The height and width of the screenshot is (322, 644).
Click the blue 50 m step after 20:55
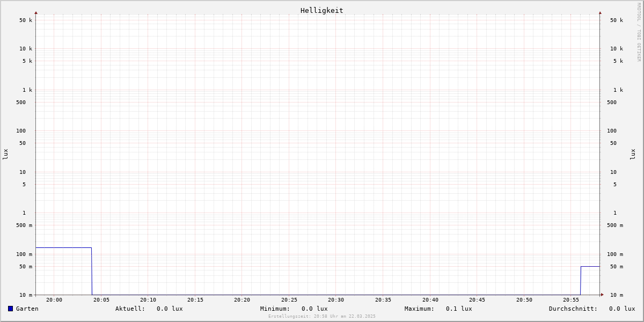click(590, 267)
